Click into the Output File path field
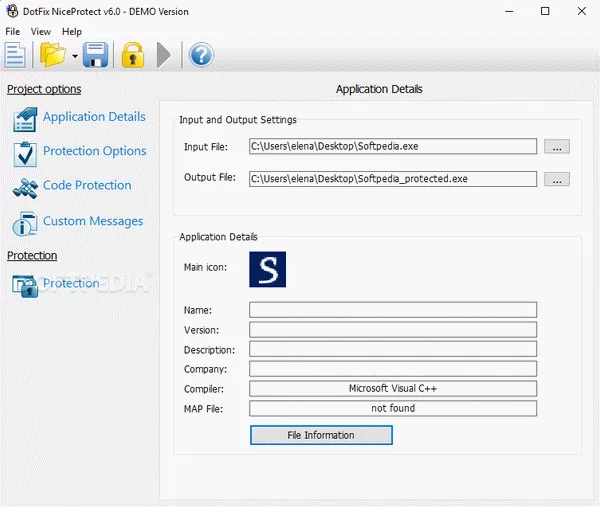 pyautogui.click(x=393, y=179)
